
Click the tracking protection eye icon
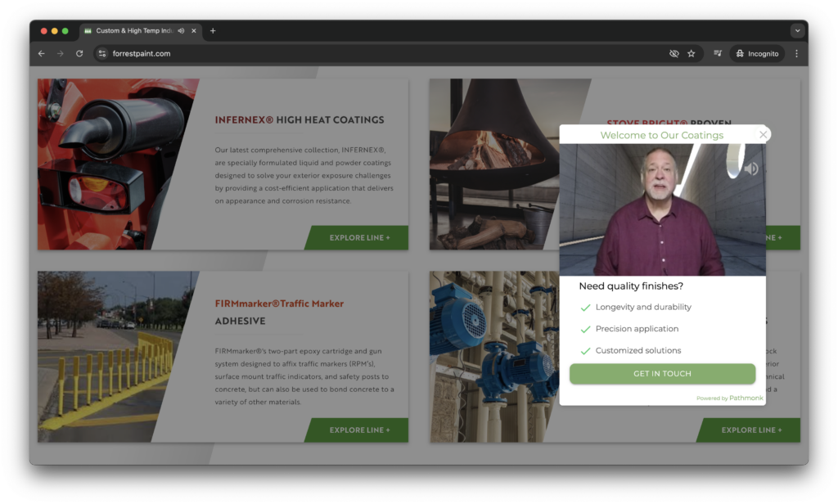(674, 54)
